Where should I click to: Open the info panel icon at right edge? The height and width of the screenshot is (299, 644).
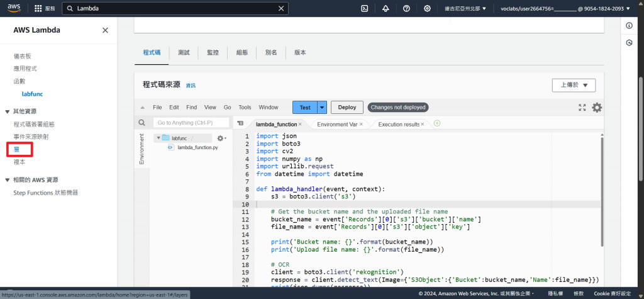[629, 26]
